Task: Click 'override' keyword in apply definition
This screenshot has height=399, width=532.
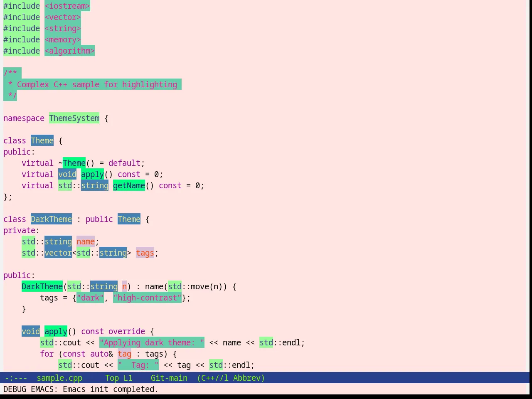Action: 127,331
